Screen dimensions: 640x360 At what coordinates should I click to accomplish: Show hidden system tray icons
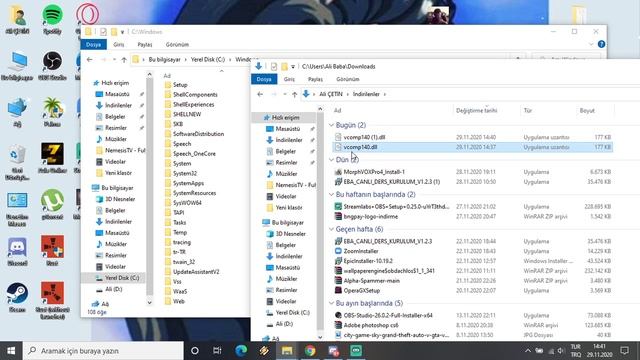coord(528,351)
